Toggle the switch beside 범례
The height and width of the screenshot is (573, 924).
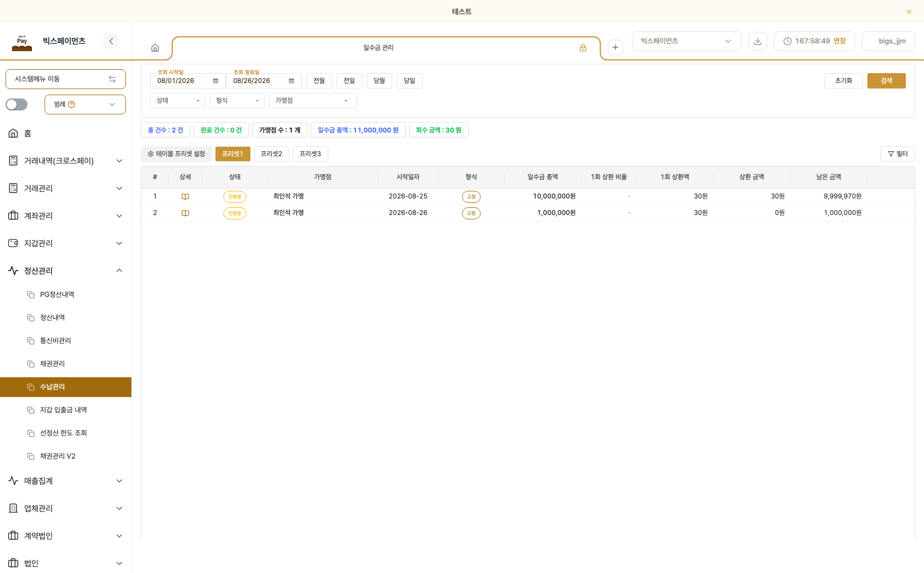pyautogui.click(x=16, y=104)
